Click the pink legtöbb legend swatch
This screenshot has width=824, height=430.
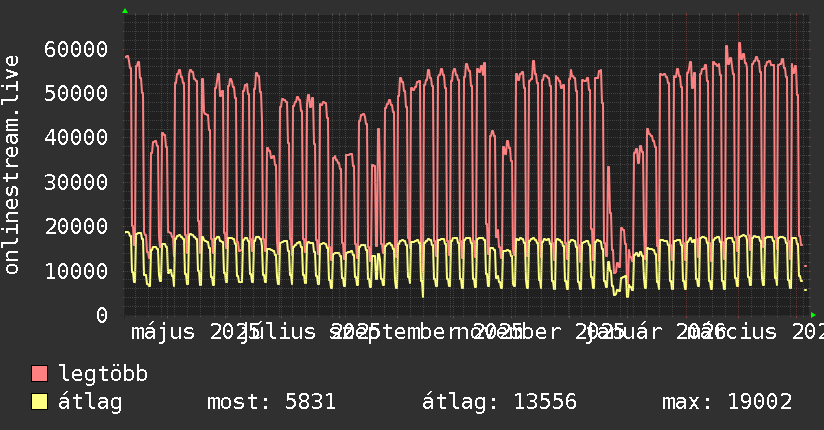pyautogui.click(x=39, y=374)
